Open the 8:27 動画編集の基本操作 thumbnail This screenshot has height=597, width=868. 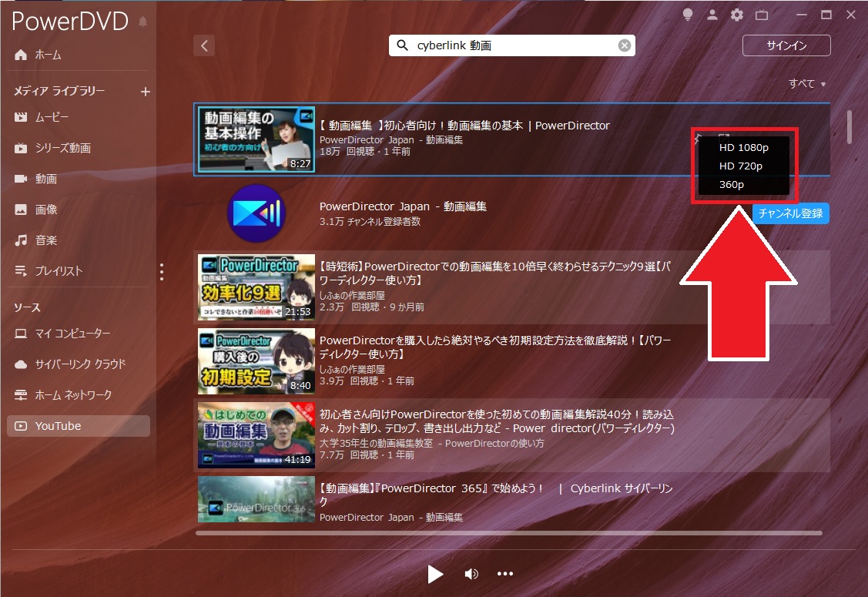(256, 139)
